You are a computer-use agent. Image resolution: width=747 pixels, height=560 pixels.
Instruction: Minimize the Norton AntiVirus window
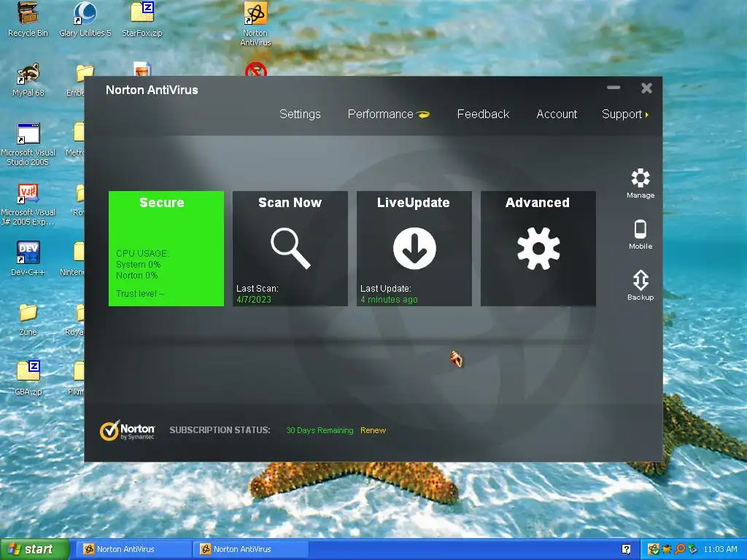(x=614, y=87)
